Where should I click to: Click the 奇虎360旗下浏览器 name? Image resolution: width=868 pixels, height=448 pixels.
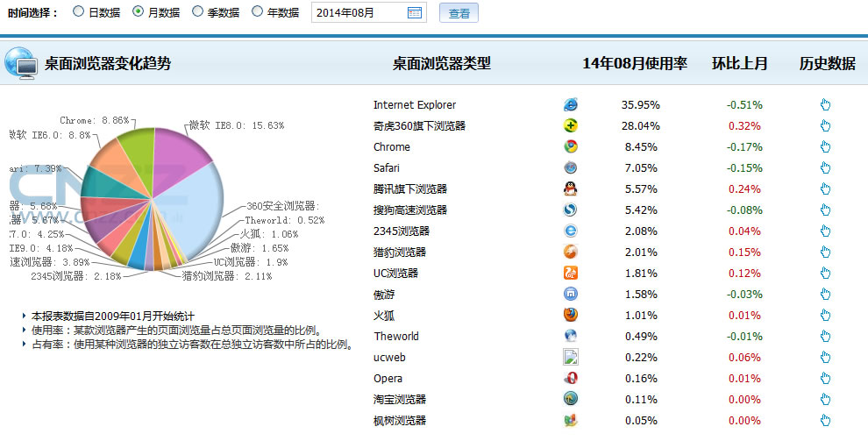[x=419, y=125]
